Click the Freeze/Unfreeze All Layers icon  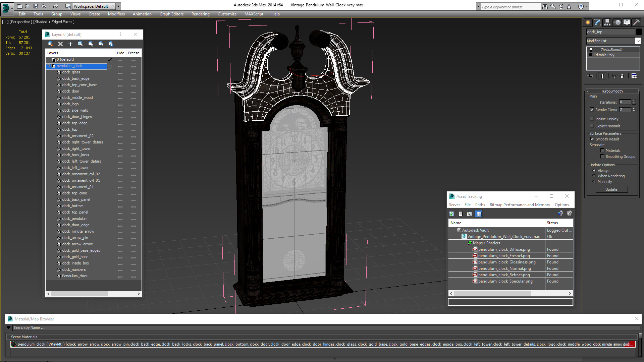pyautogui.click(x=111, y=44)
